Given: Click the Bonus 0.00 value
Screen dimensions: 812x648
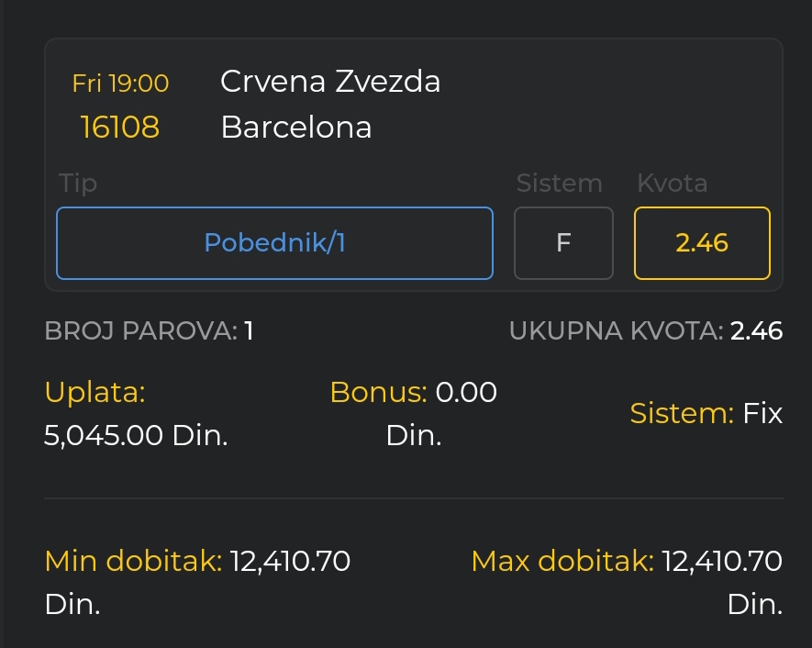Looking at the screenshot, I should pyautogui.click(x=466, y=392).
